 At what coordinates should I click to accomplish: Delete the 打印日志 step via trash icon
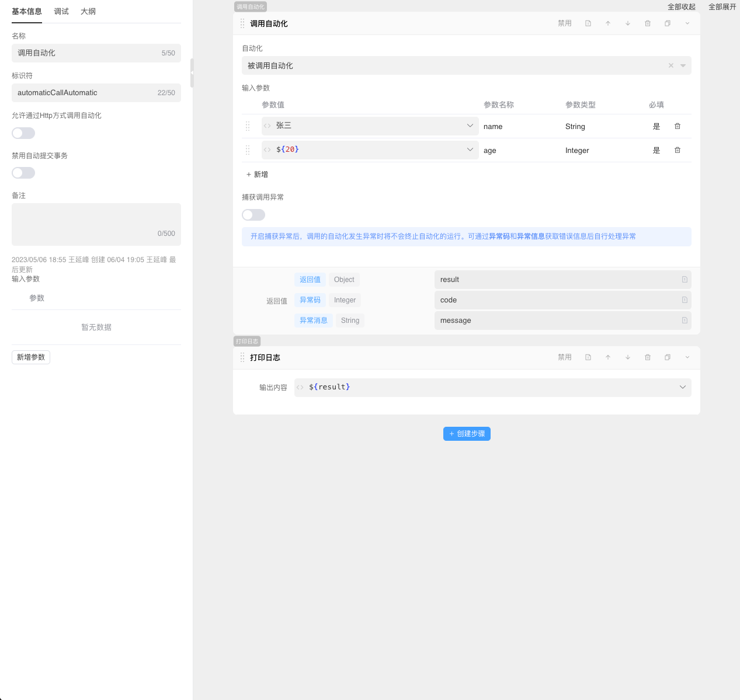pyautogui.click(x=648, y=357)
